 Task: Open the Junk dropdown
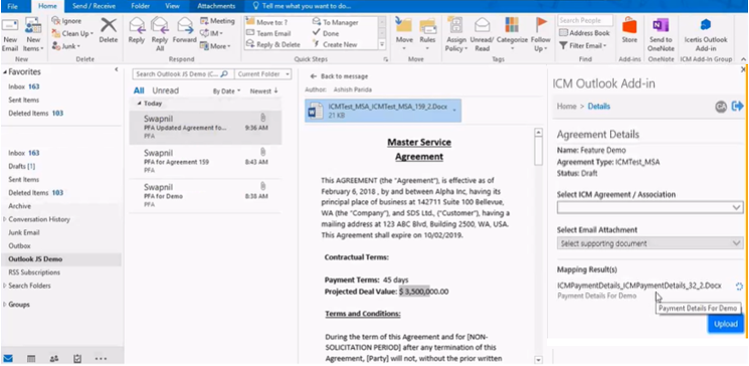point(66,46)
